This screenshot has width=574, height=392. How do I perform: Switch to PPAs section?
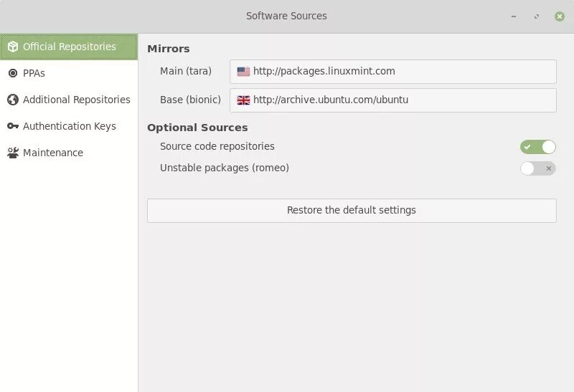pos(34,73)
